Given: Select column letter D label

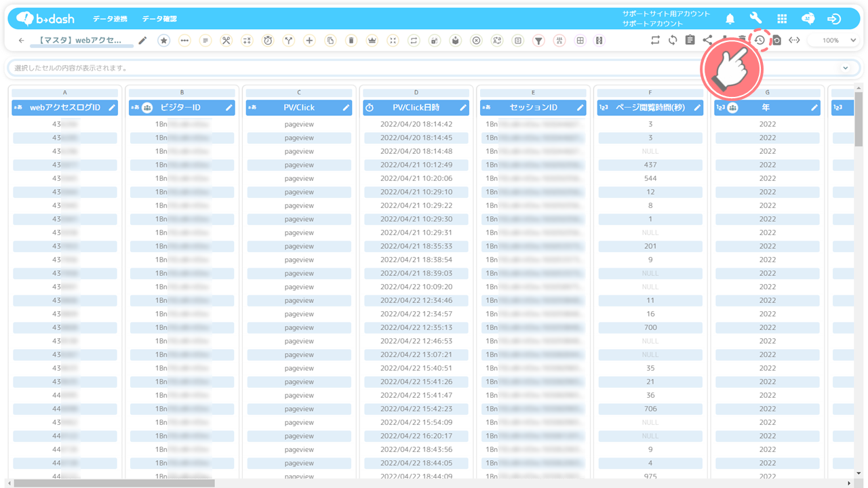Looking at the screenshot, I should (x=416, y=93).
